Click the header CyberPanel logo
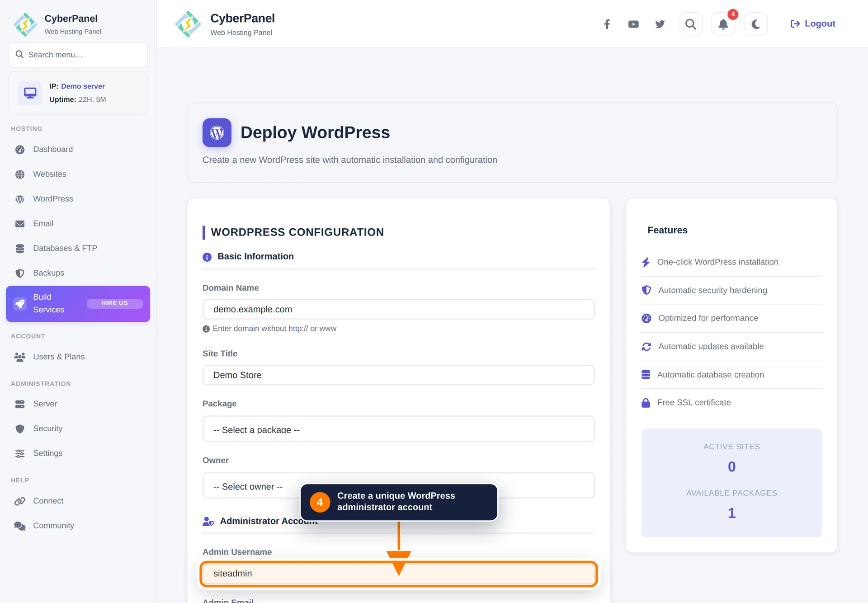The height and width of the screenshot is (603, 868). coord(188,24)
